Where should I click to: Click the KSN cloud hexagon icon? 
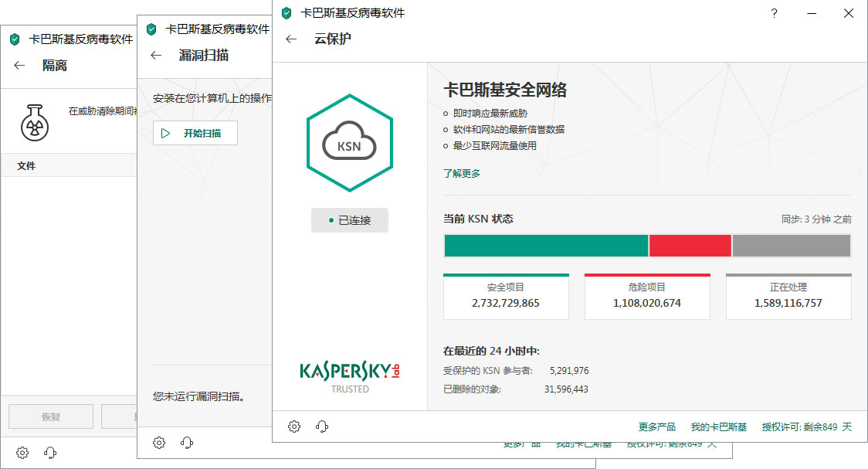click(x=349, y=143)
